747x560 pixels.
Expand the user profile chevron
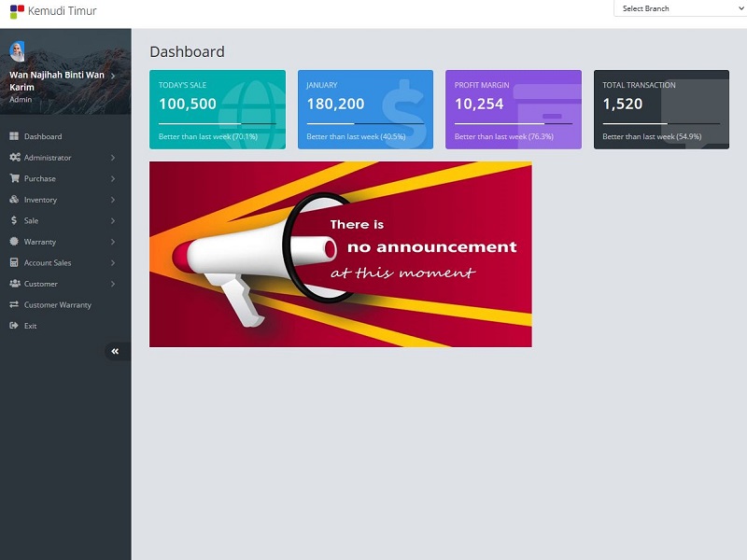[112, 75]
